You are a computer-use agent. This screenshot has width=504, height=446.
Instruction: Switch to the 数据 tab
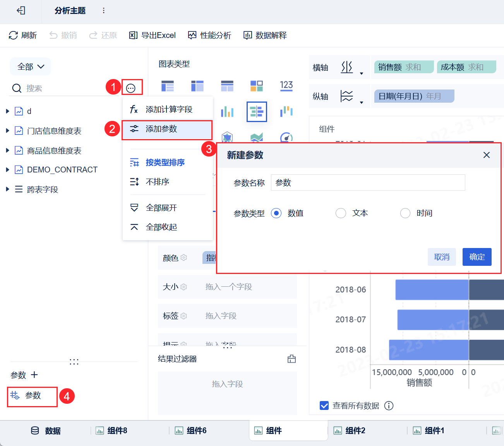46,431
